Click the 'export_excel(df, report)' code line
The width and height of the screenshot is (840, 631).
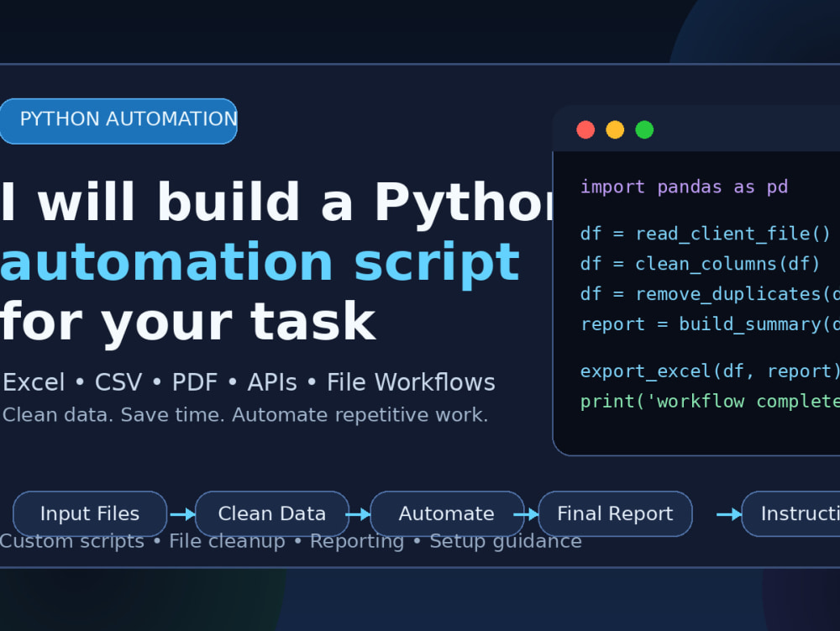tap(710, 371)
